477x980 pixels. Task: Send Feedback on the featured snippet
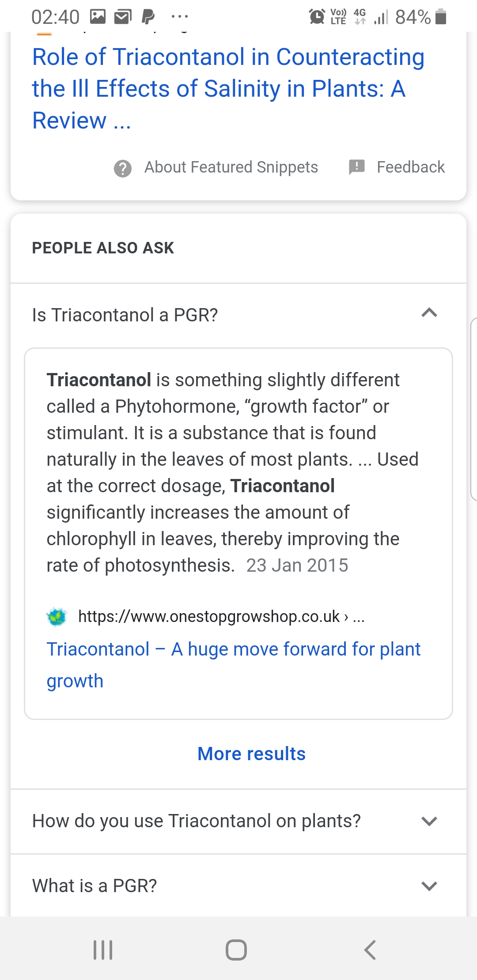coord(410,167)
